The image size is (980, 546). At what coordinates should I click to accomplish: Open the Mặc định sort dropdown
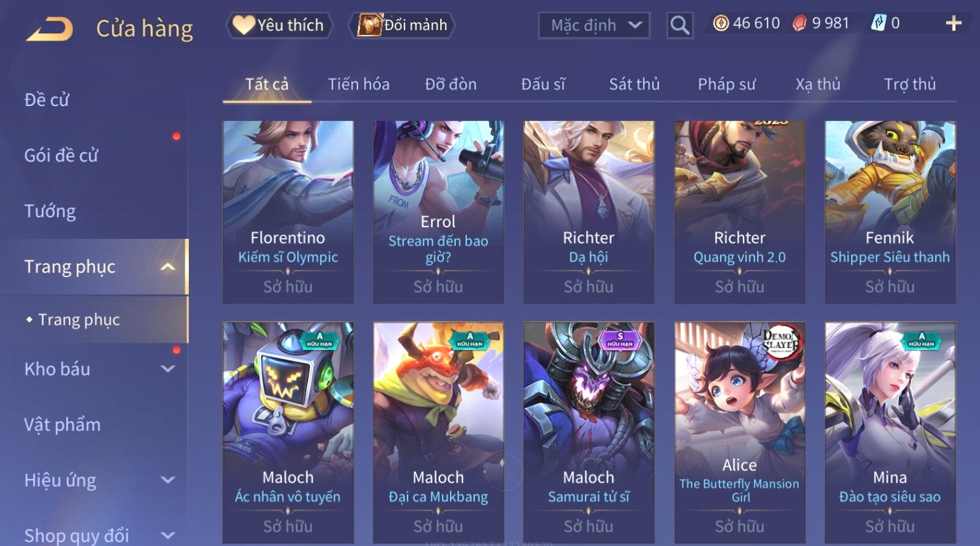click(594, 25)
